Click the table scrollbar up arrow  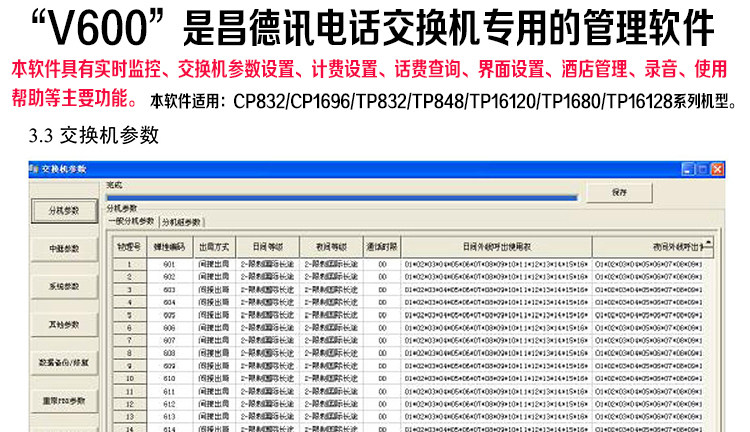tap(708, 242)
